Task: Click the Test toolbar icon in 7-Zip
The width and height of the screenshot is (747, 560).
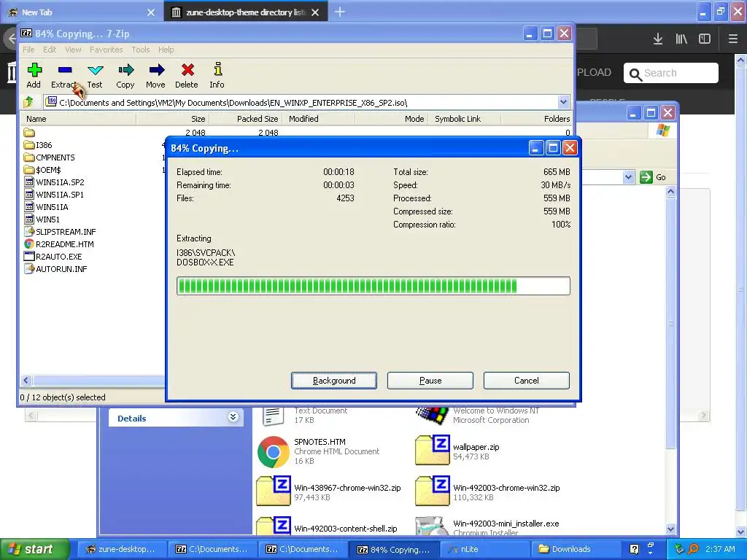Action: [x=95, y=75]
